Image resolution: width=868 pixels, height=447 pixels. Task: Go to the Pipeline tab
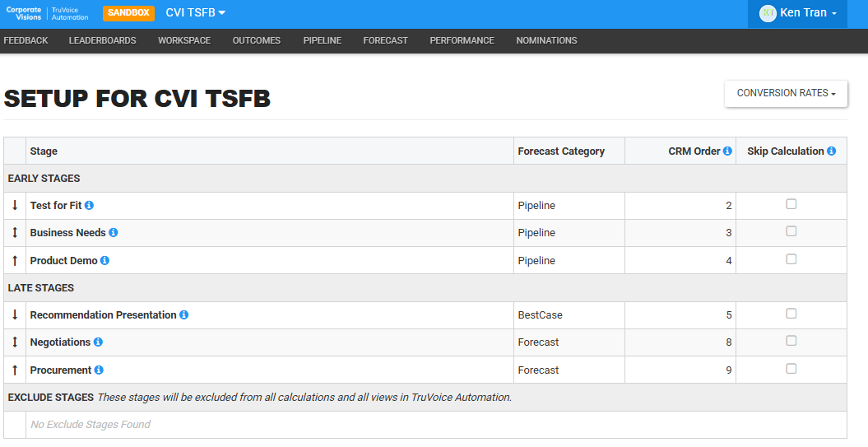click(323, 40)
